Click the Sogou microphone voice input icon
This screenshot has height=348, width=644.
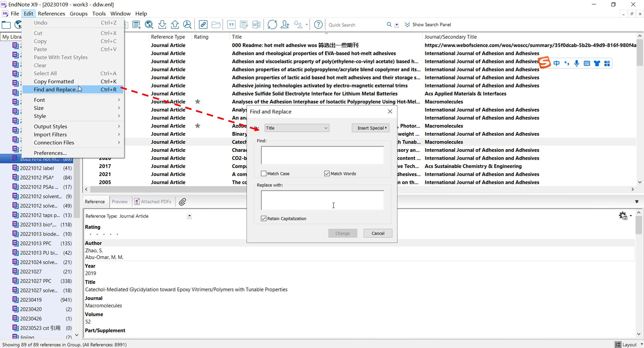pyautogui.click(x=577, y=63)
